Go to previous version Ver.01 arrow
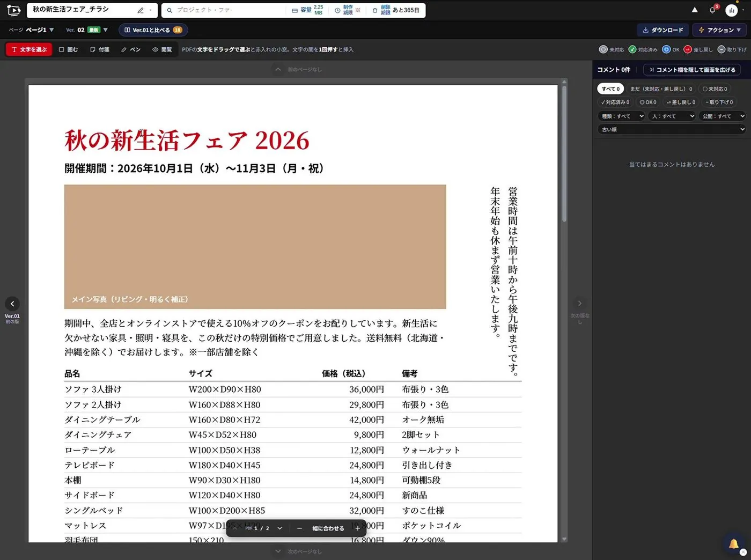The height and width of the screenshot is (560, 751). (x=12, y=304)
